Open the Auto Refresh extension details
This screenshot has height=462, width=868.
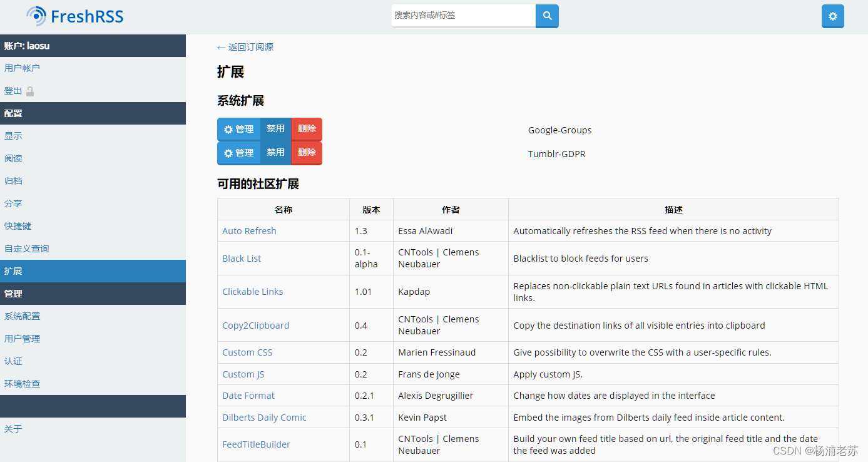tap(249, 230)
